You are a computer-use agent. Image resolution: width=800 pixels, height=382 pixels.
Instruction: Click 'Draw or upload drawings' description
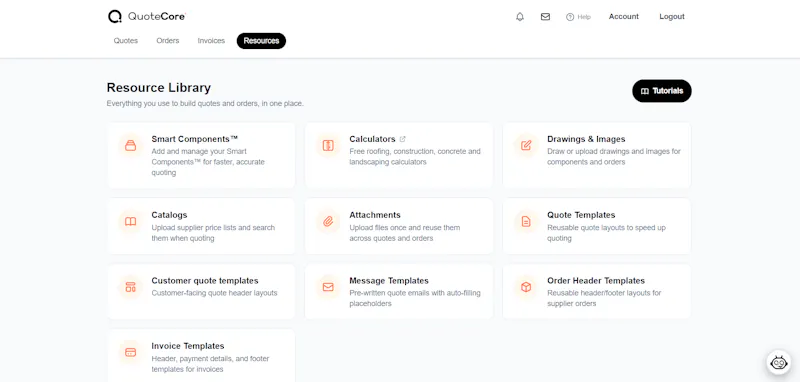point(614,157)
